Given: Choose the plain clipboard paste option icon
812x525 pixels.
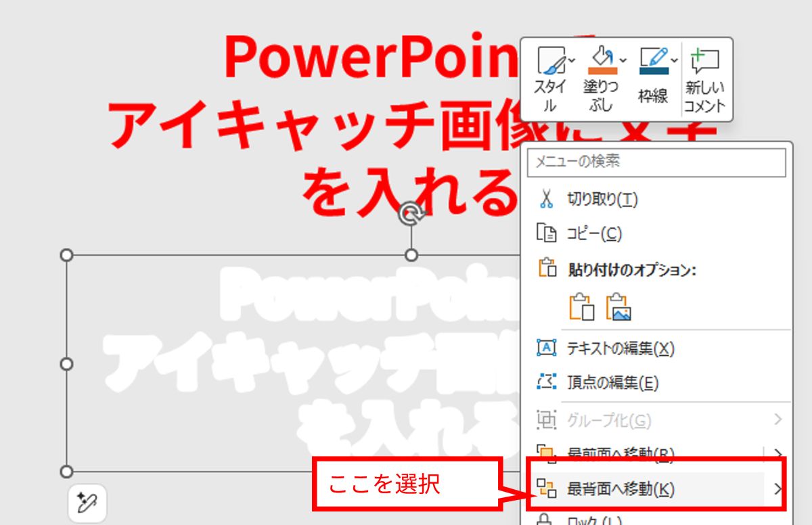Looking at the screenshot, I should pos(581,306).
